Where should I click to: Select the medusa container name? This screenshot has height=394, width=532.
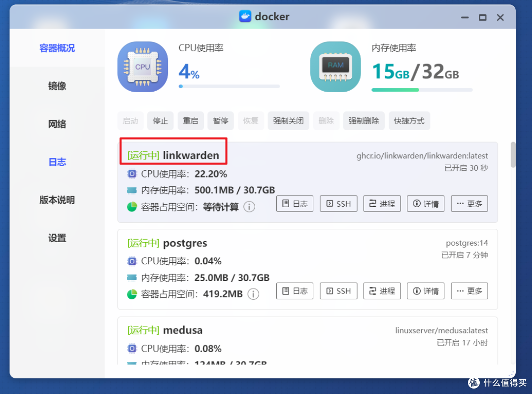(183, 330)
